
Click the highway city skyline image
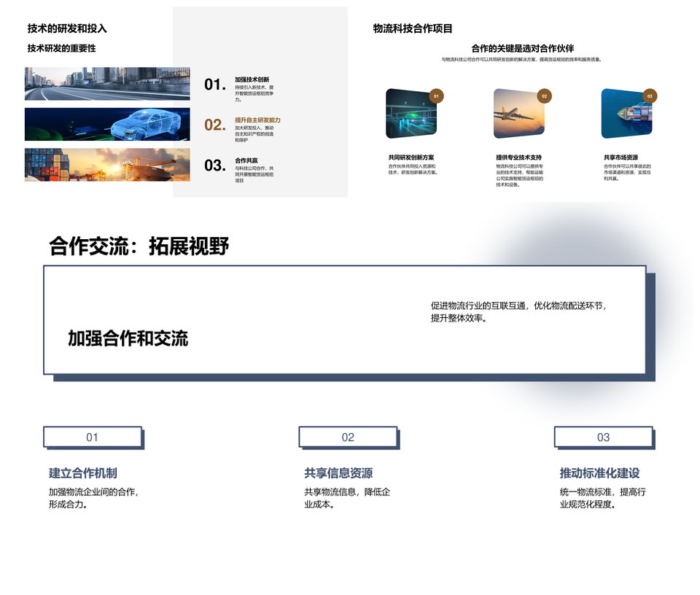pos(107,84)
